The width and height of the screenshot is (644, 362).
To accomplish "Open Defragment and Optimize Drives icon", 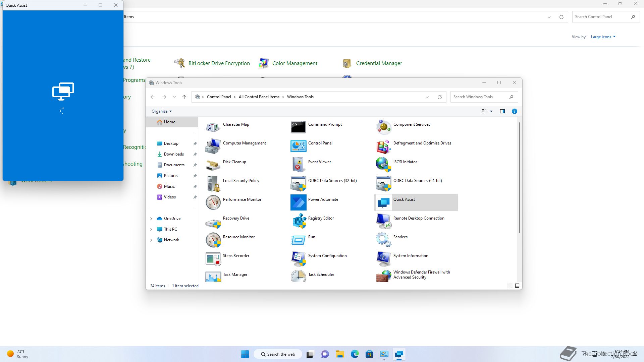I will click(x=383, y=146).
